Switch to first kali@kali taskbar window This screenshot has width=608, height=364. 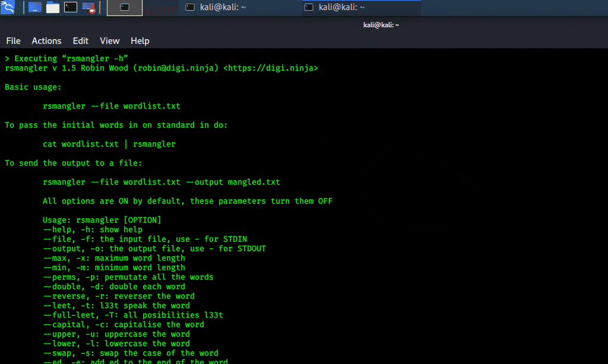point(240,7)
